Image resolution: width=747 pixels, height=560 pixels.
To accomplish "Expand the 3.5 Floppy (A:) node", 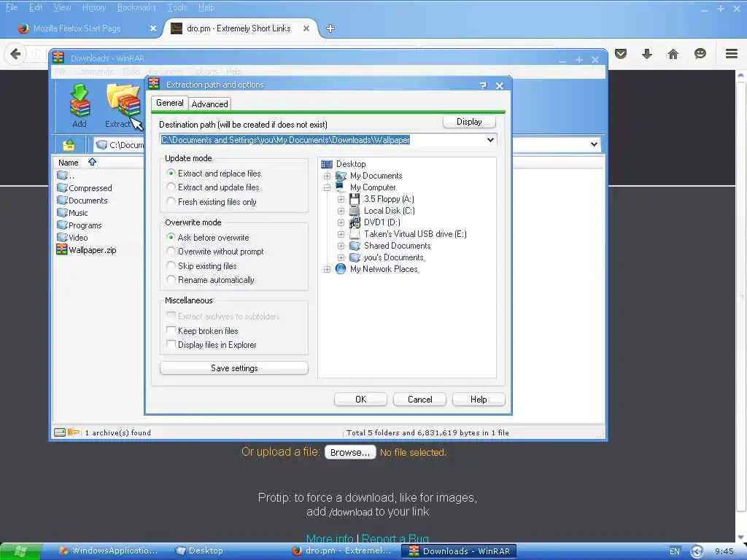I will [341, 199].
